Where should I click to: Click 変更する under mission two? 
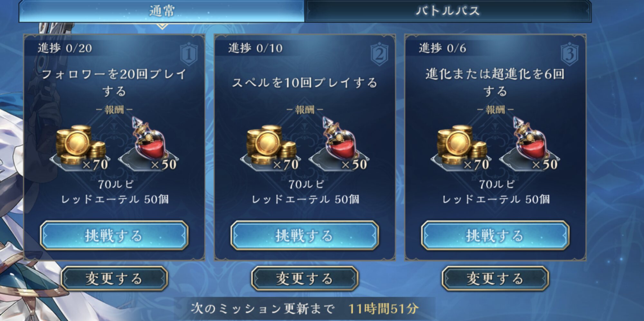click(305, 279)
